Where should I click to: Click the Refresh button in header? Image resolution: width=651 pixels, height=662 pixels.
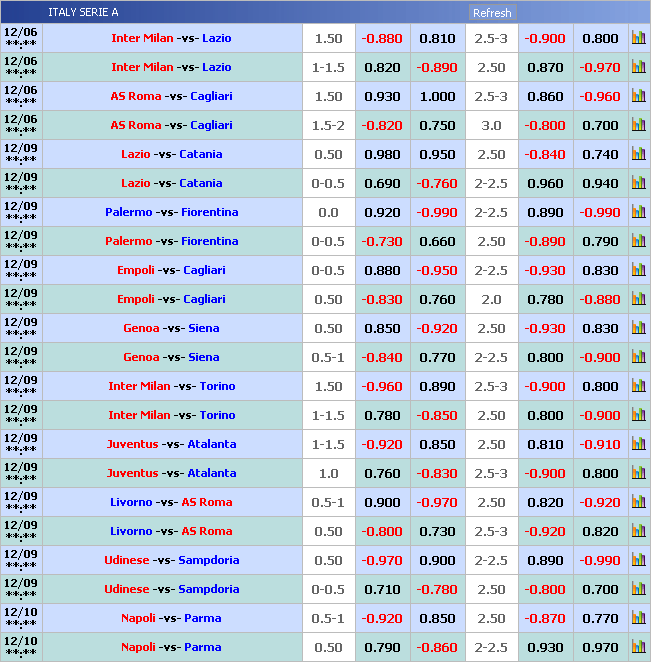pyautogui.click(x=491, y=13)
